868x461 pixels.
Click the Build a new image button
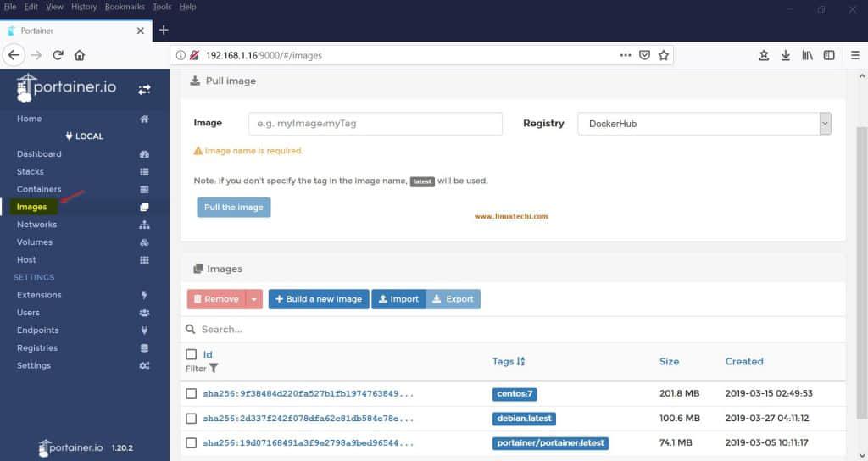point(318,299)
